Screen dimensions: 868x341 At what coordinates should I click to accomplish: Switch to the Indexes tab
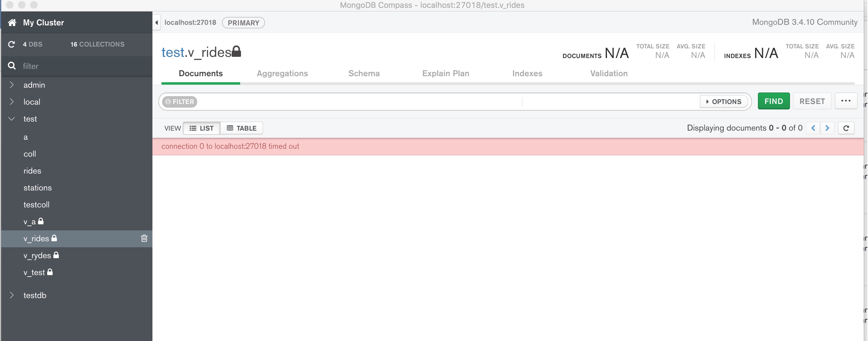pyautogui.click(x=527, y=73)
